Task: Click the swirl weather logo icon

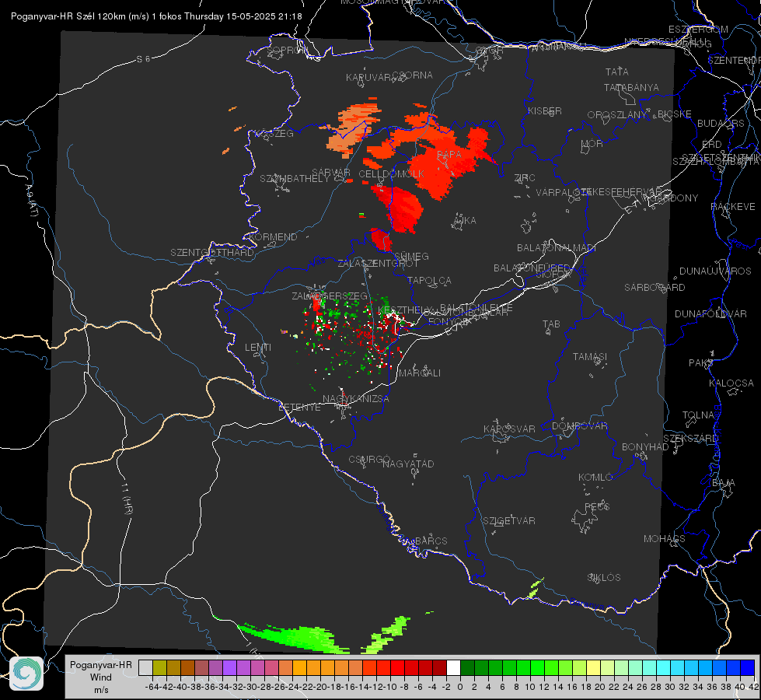Action: (26, 674)
